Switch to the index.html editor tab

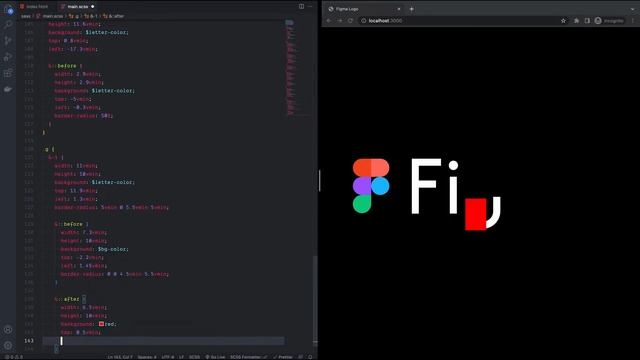pos(34,7)
